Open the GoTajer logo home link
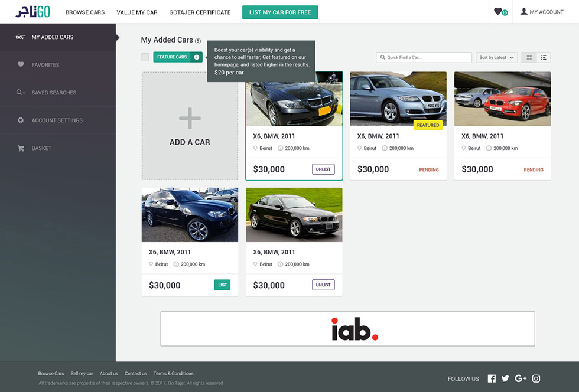Screen dimensions: 579x392 tap(32, 12)
